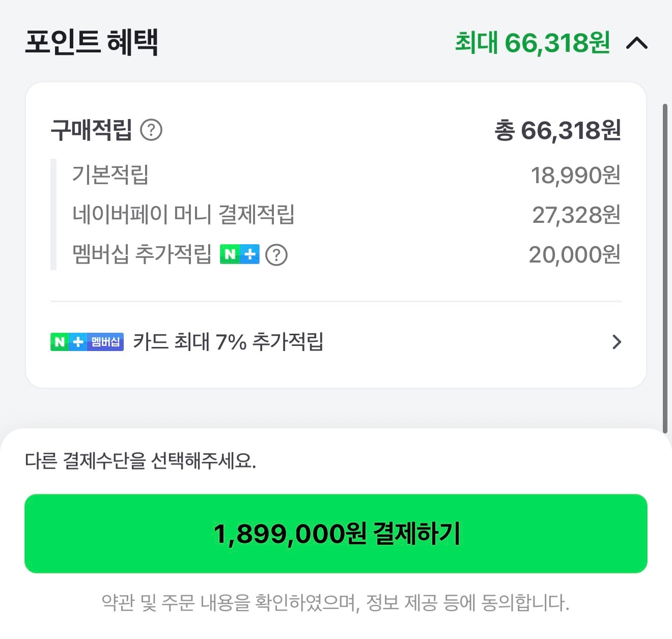The height and width of the screenshot is (639, 672).
Task: Click the N+ badge next to 멤버십 추가적립
Action: click(x=239, y=254)
